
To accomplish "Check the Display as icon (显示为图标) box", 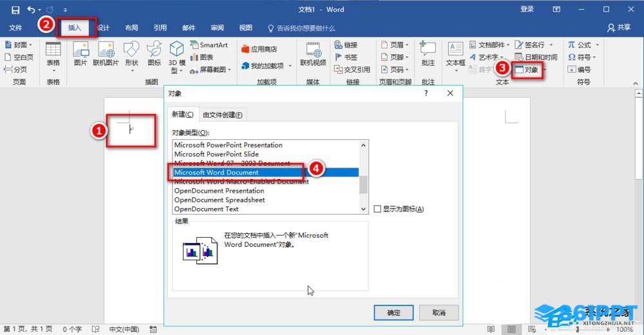I will click(x=377, y=209).
